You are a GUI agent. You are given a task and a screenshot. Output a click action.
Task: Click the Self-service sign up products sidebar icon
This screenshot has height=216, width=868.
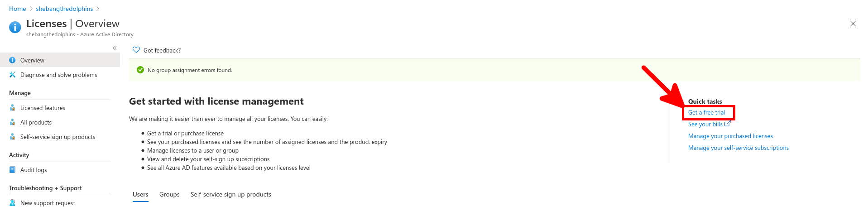[12, 137]
